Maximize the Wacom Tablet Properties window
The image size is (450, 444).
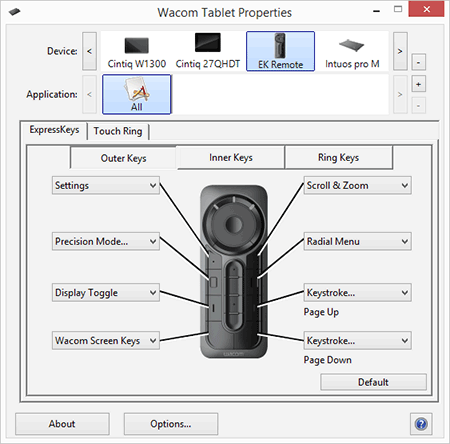398,9
